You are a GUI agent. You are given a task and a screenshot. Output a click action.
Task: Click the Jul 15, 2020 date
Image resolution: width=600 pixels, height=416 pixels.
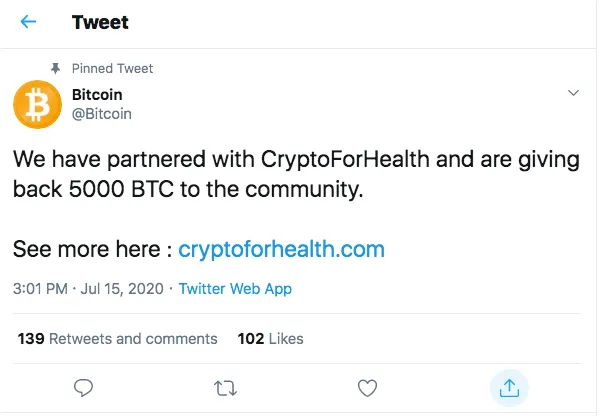[122, 289]
